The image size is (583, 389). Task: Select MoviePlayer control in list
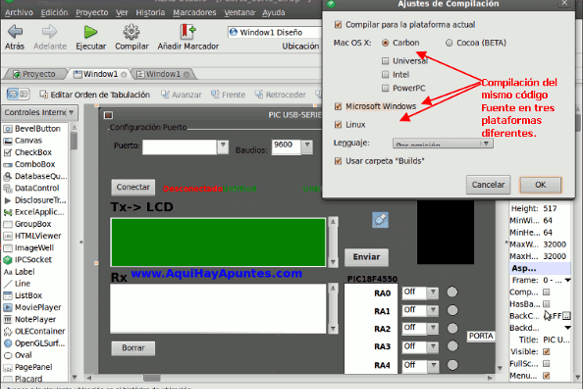(x=32, y=308)
